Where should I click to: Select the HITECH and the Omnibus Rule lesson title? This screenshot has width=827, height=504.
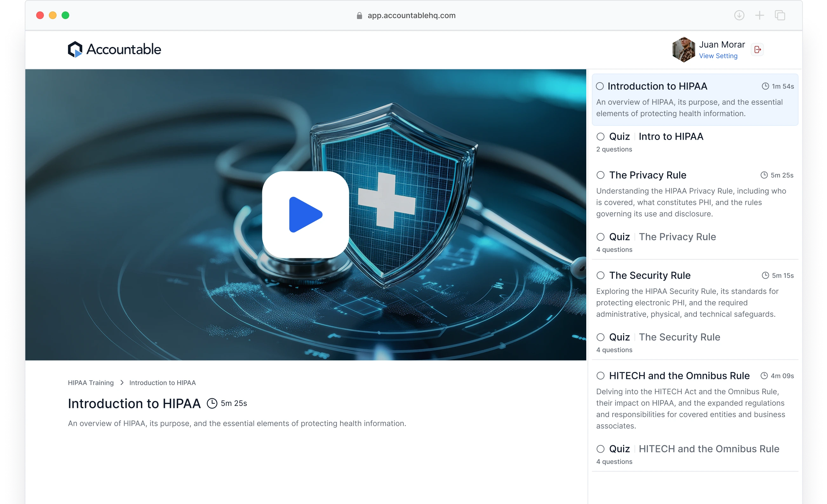(x=679, y=375)
